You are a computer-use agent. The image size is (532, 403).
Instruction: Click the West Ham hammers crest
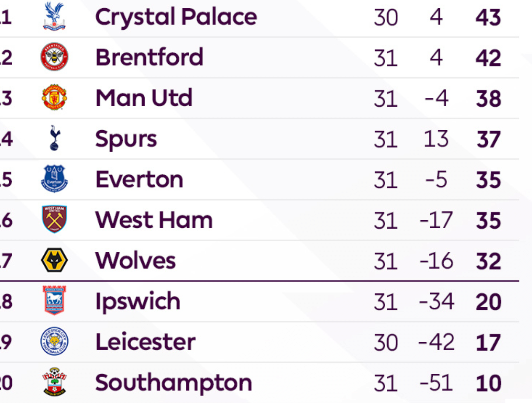coord(54,219)
